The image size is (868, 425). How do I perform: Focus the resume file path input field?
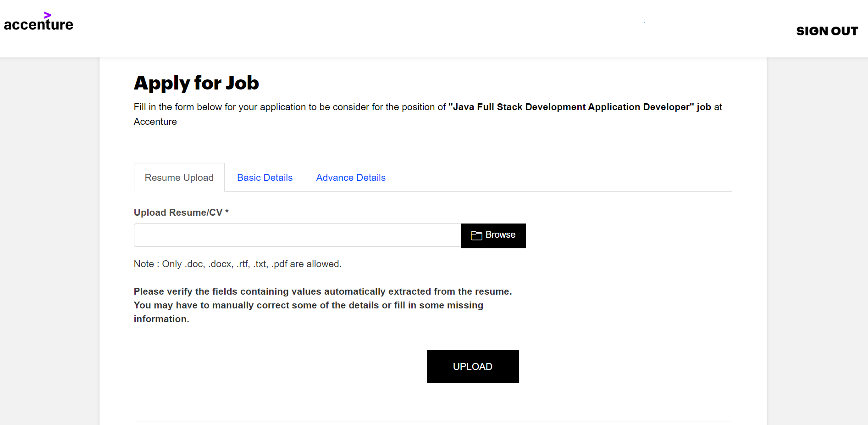[297, 235]
